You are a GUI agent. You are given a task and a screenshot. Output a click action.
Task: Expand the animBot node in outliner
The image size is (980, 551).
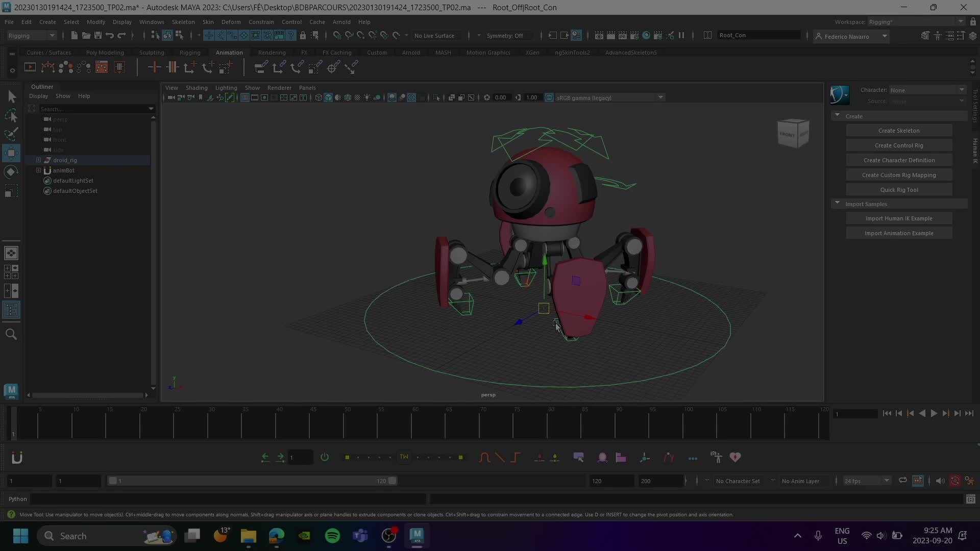pos(38,170)
